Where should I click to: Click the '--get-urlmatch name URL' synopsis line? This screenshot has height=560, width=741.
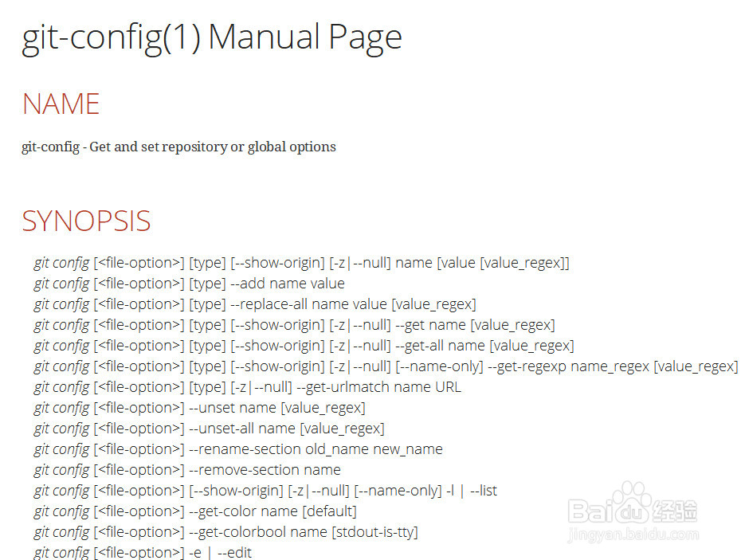[247, 387]
